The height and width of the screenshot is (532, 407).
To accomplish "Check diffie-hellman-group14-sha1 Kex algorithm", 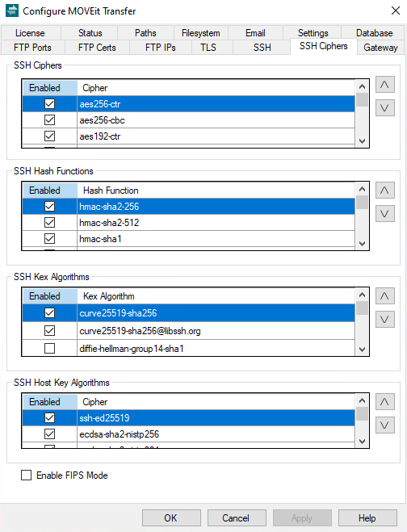I will [49, 348].
